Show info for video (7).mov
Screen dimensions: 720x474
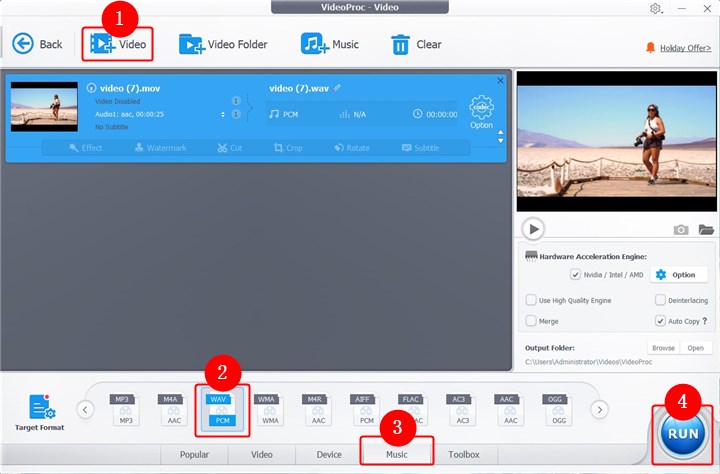click(91, 88)
